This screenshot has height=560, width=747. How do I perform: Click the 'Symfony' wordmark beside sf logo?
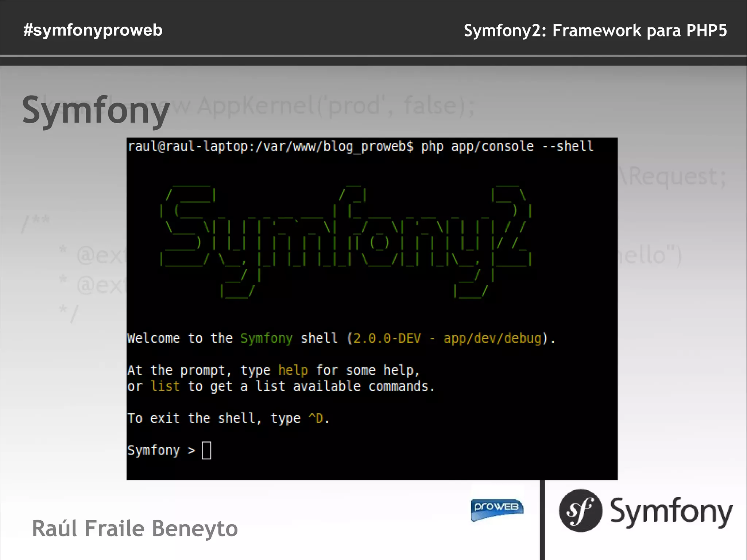pos(671,512)
